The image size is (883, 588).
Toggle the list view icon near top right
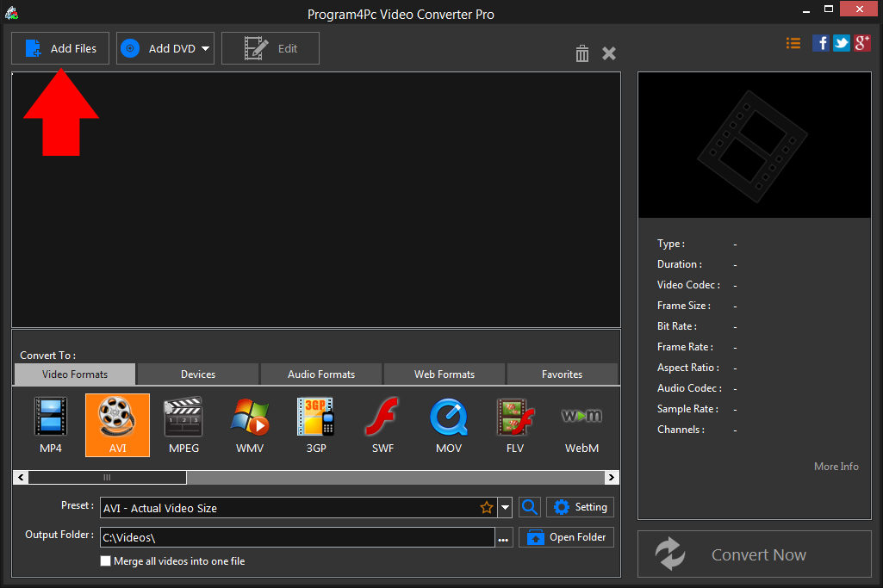[793, 42]
